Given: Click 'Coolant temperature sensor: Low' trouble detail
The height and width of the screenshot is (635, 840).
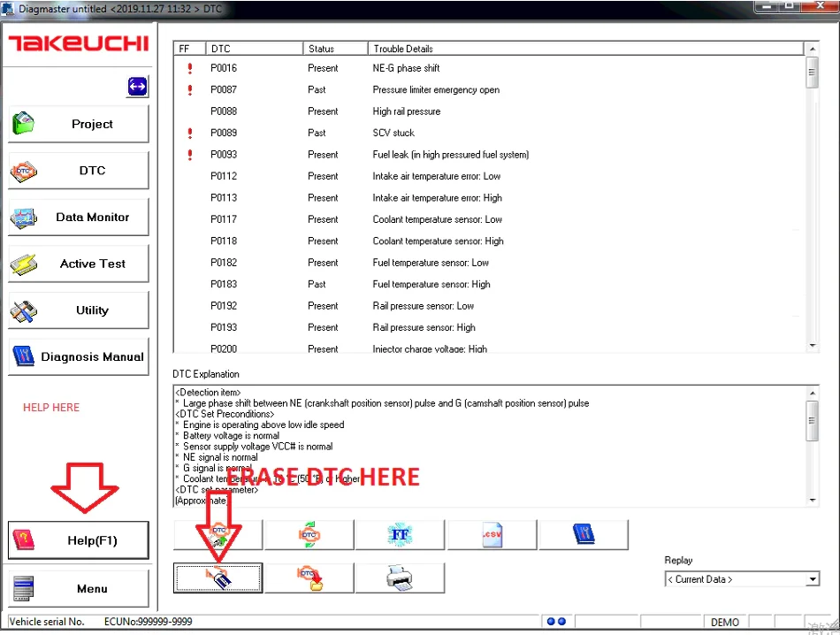Looking at the screenshot, I should [437, 219].
